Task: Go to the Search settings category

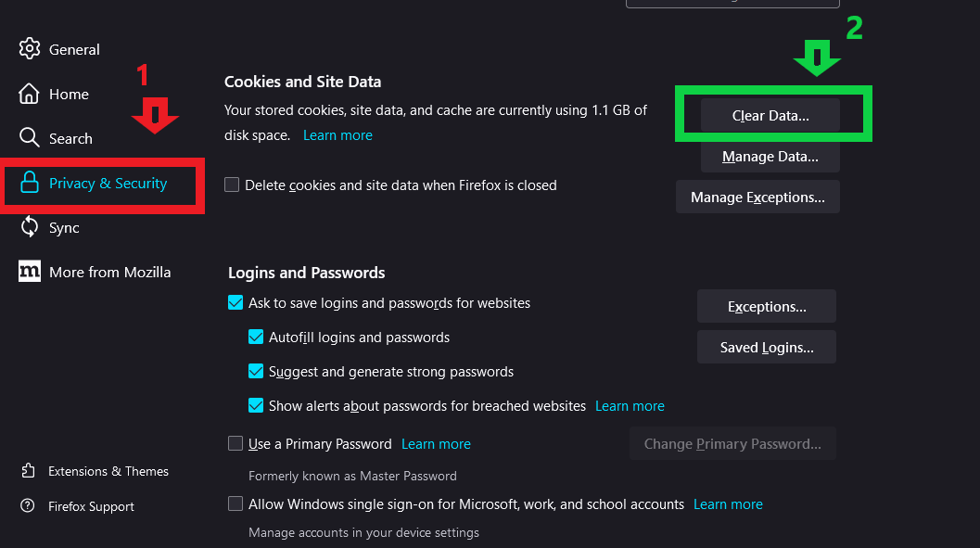Action: (70, 139)
